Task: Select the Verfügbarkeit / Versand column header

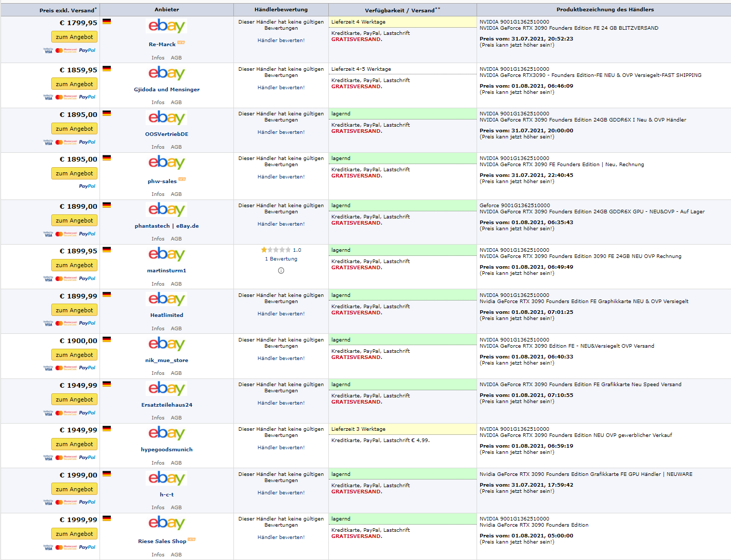Action: 403,10
